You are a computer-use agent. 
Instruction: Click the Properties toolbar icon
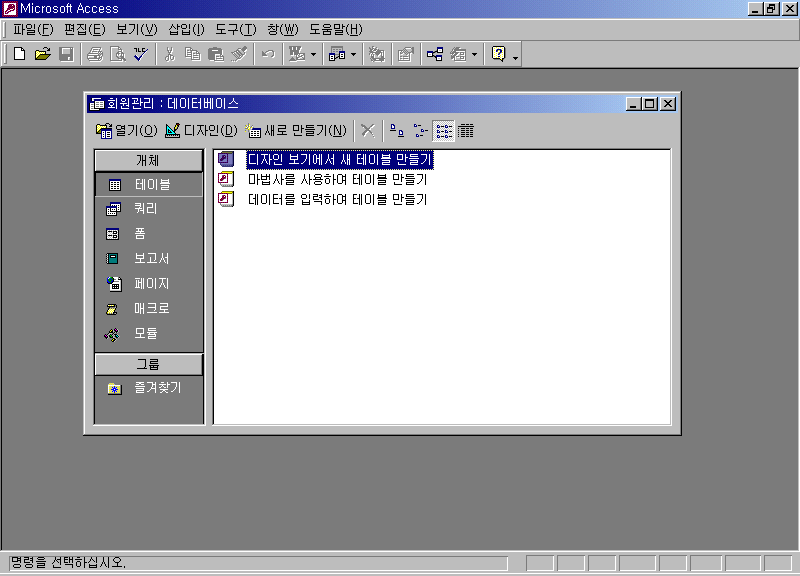406,54
